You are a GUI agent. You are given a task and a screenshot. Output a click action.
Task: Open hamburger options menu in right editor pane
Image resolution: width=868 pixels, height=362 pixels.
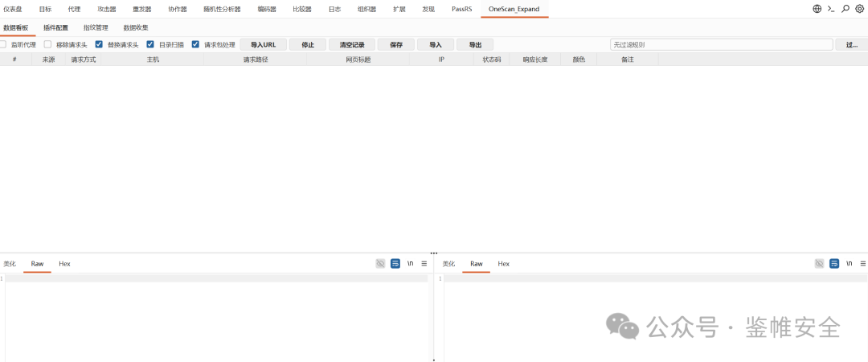click(863, 263)
